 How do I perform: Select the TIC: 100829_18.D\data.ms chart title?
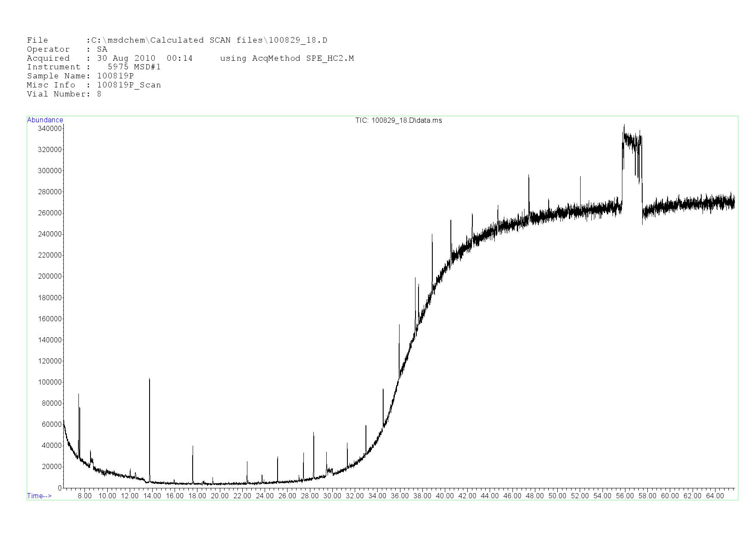click(398, 121)
